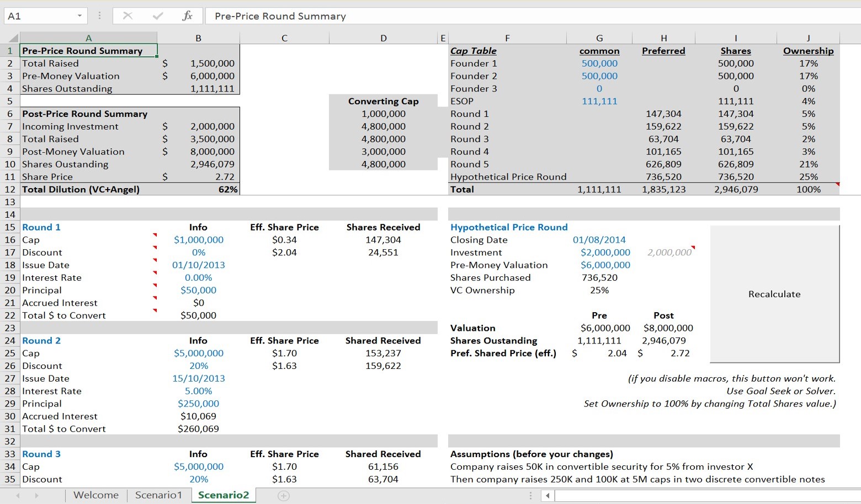
Task: Select column B header
Action: (199, 38)
